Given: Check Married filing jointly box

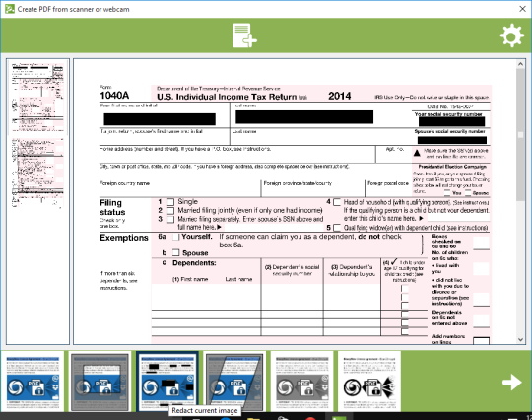Looking at the screenshot, I should click(x=170, y=211).
